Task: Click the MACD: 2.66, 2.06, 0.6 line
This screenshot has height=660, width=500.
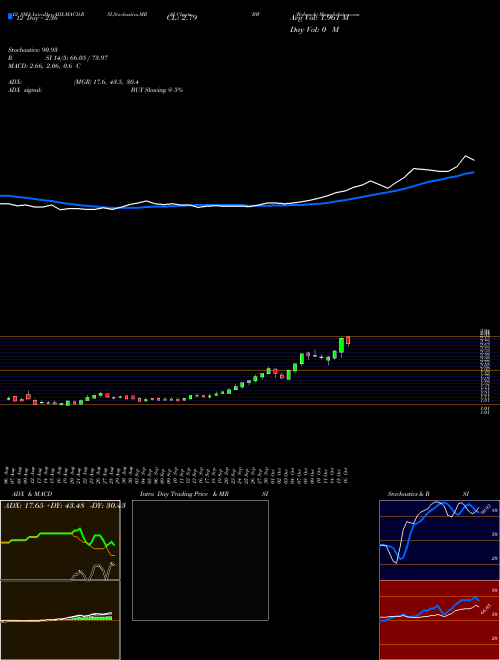Action: 44,66
